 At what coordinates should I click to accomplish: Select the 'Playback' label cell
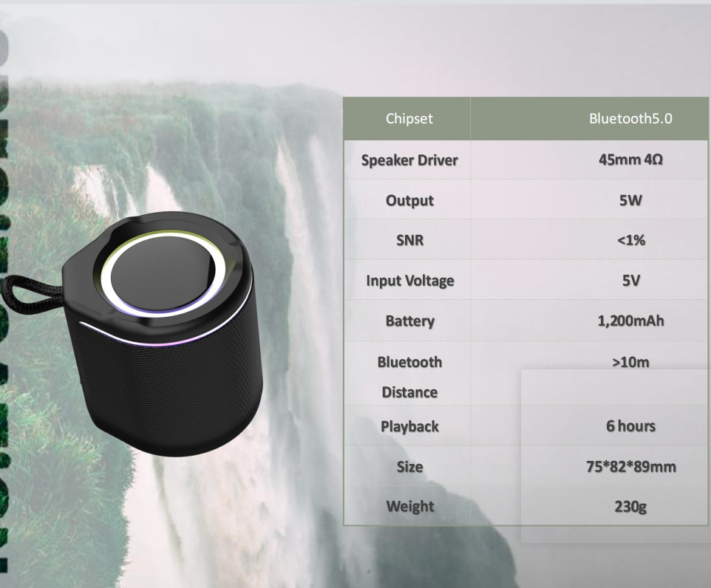(409, 426)
